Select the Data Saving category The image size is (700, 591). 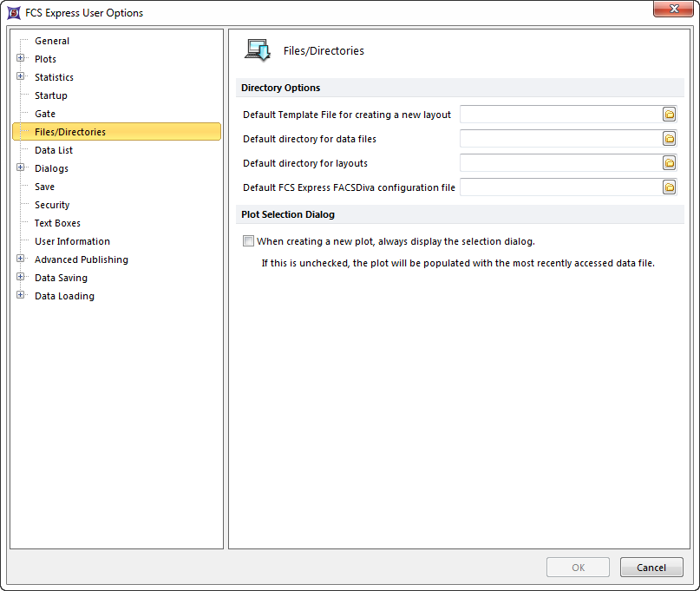tap(62, 278)
